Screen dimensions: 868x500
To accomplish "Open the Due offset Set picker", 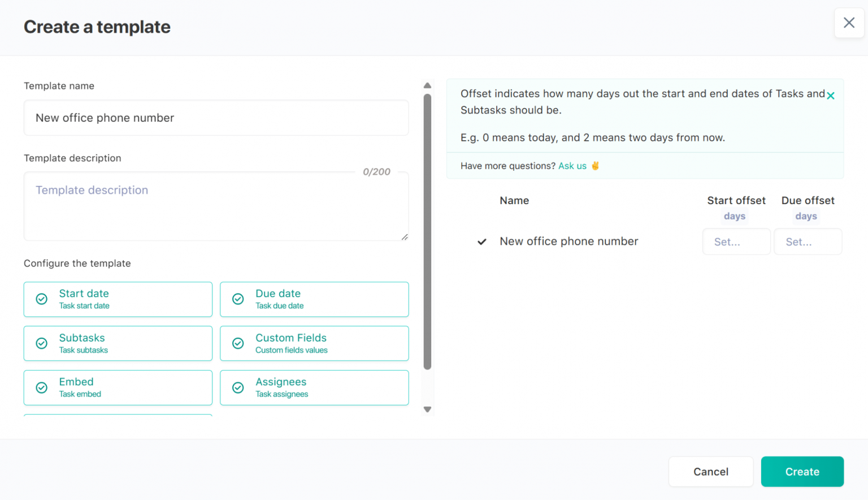I will point(808,242).
